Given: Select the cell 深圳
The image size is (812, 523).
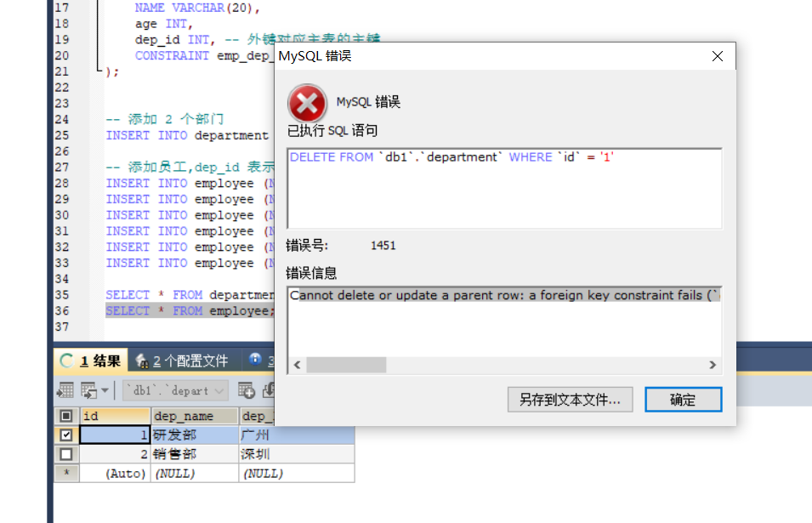Looking at the screenshot, I should 297,454.
